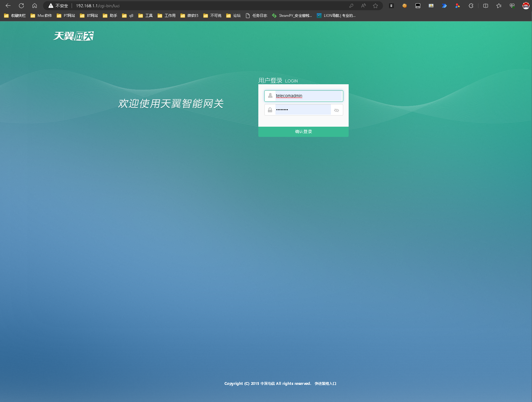Follow the 快速装维入口 footer link
The width and height of the screenshot is (532, 402).
coord(325,384)
